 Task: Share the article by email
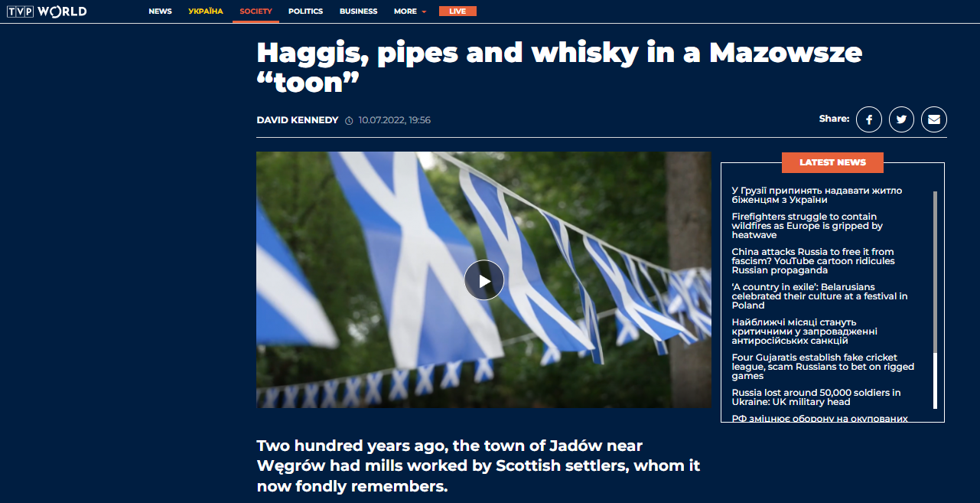[x=934, y=119]
